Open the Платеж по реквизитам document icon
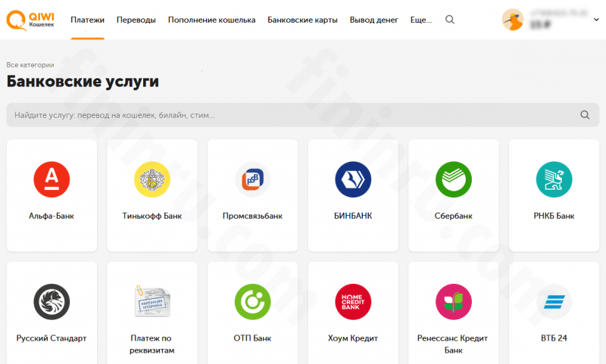Screen dimensions: 606x364 point(152,302)
